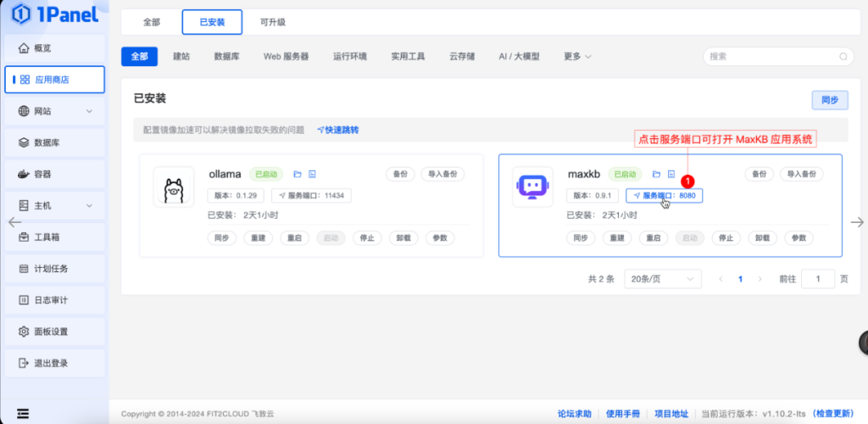
Task: Open the 论坛求助 forum link
Action: pyautogui.click(x=575, y=414)
